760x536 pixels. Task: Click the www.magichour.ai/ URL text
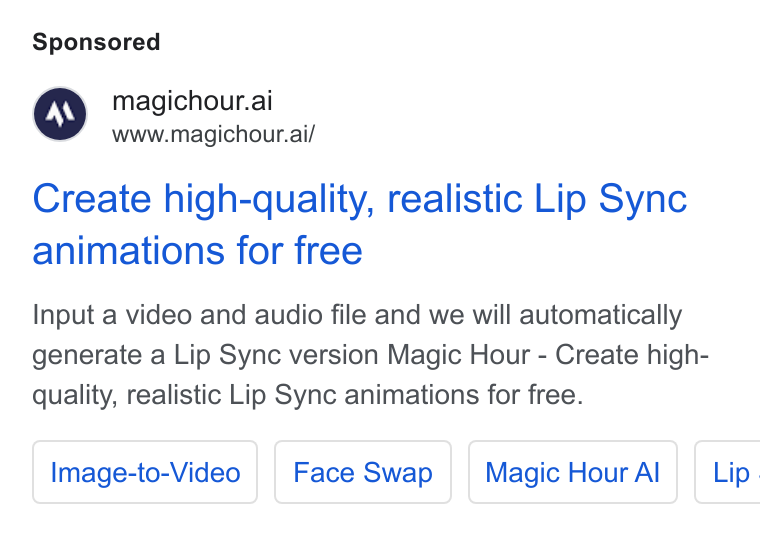(x=213, y=134)
